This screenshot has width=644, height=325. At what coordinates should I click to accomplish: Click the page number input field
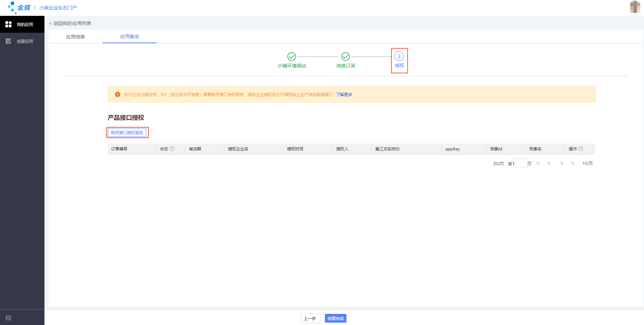pyautogui.click(x=519, y=163)
